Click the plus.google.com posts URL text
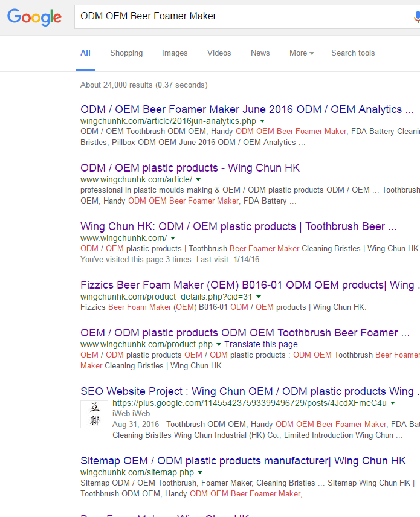This screenshot has height=517, width=420. (x=250, y=403)
